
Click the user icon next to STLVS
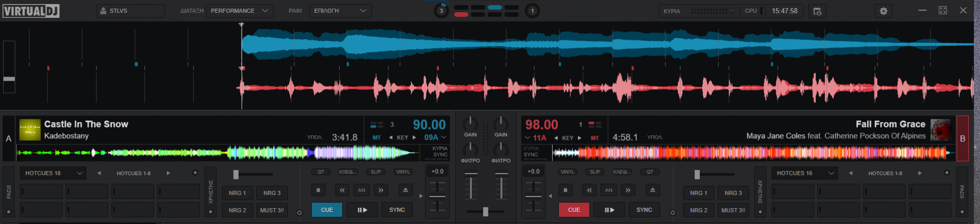104,11
